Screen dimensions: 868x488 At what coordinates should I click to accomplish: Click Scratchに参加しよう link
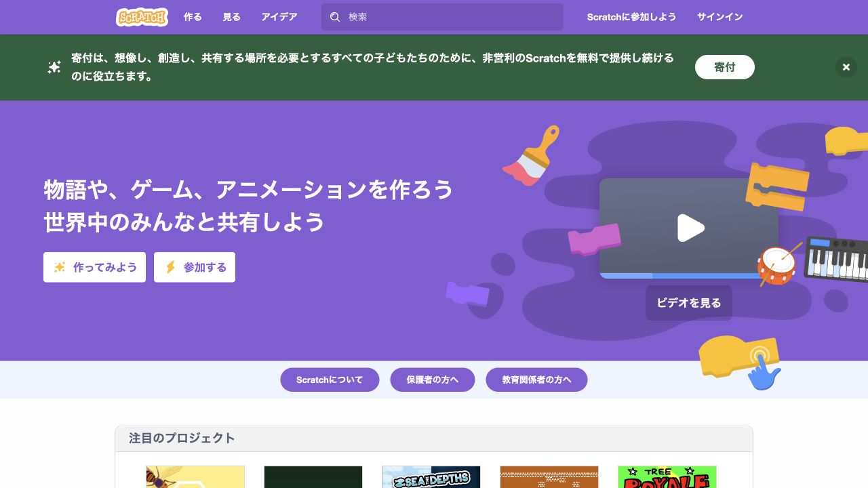click(x=631, y=17)
